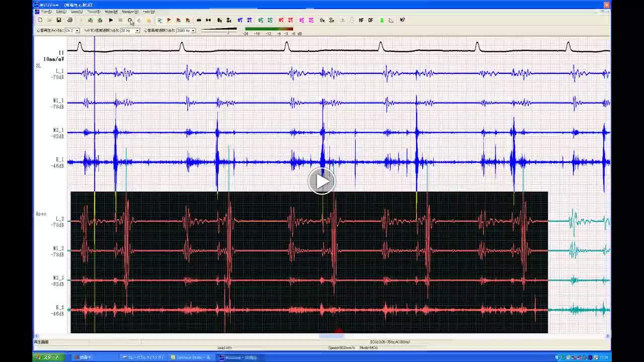The width and height of the screenshot is (644, 362).
Task: Open the 20 Hz low-cut filter dropdown
Action: 137,31
